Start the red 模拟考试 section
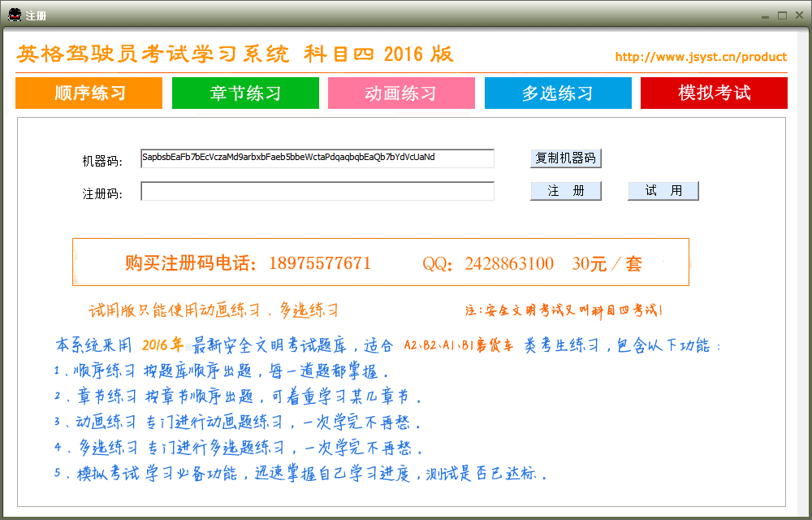The height and width of the screenshot is (520, 812). click(714, 93)
